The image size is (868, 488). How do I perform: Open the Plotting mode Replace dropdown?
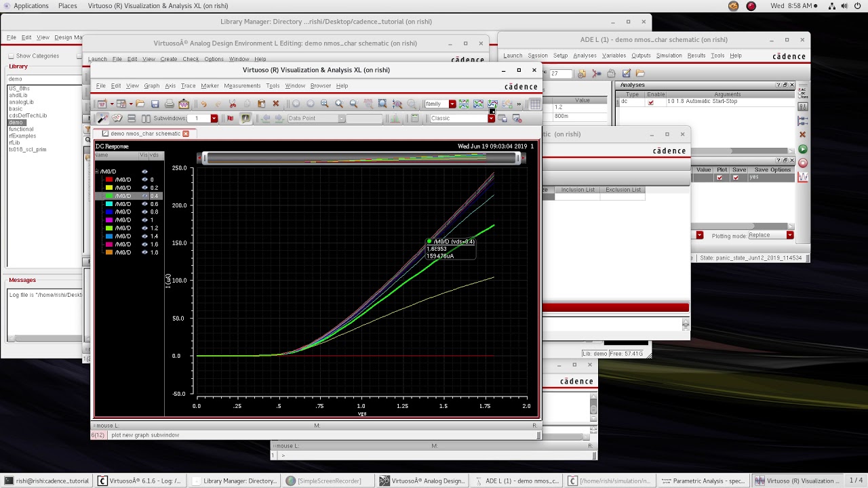(790, 235)
